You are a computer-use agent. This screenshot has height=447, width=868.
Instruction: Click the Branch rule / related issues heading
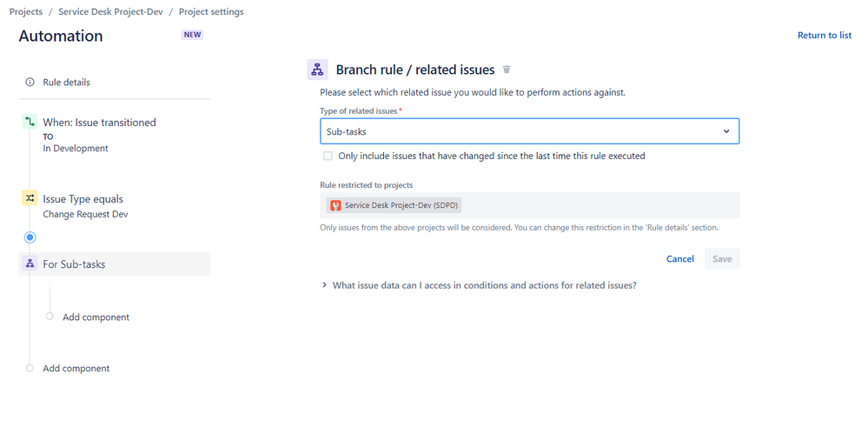415,70
